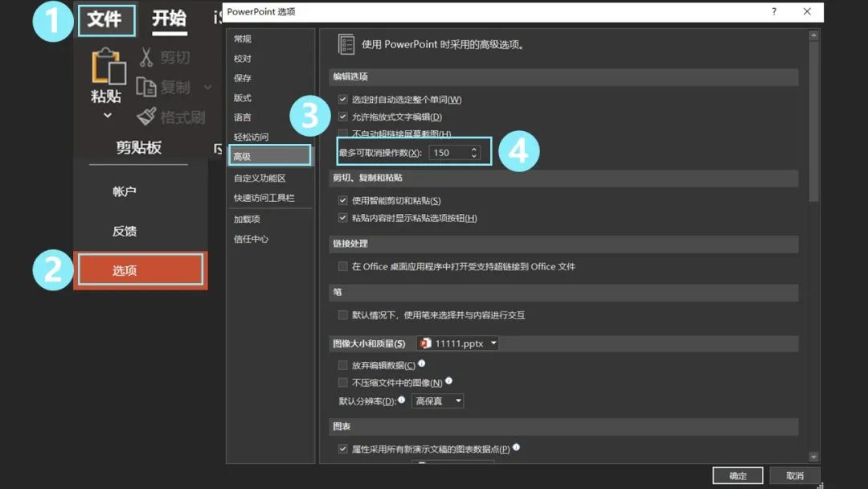
Task: Click the 剪切 text button in the ribbon
Action: pos(175,57)
